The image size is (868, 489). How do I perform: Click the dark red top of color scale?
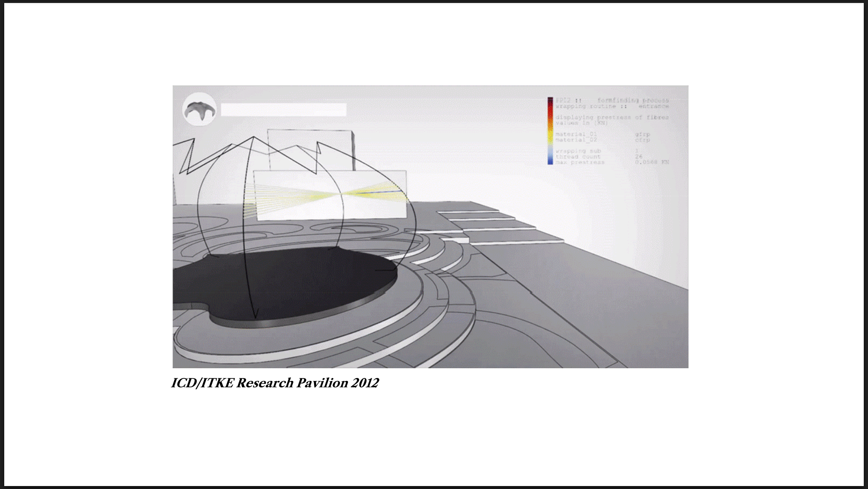pos(550,101)
